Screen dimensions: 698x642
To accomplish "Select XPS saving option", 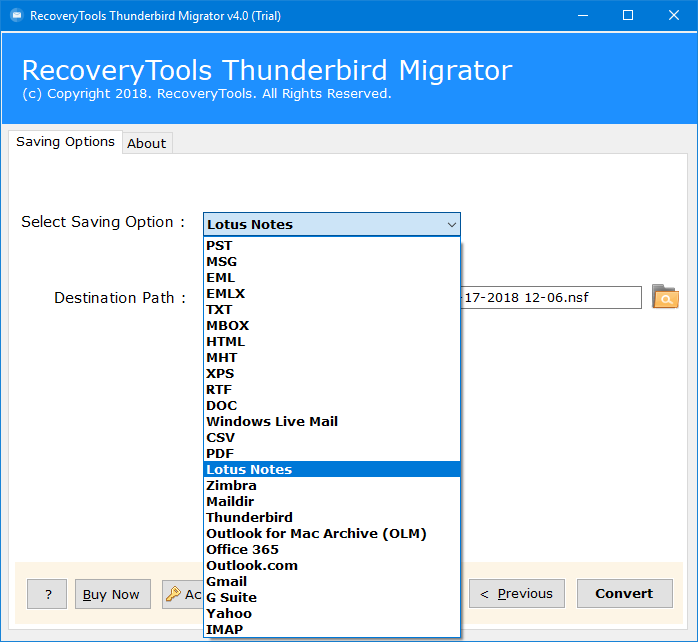I will [332, 374].
